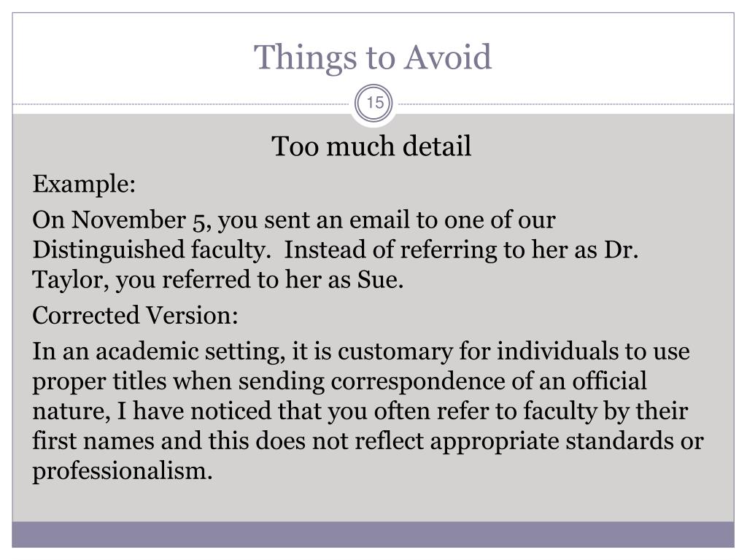Click the slide number 15 circle badge
The width and height of the screenshot is (747, 560).
(x=374, y=104)
